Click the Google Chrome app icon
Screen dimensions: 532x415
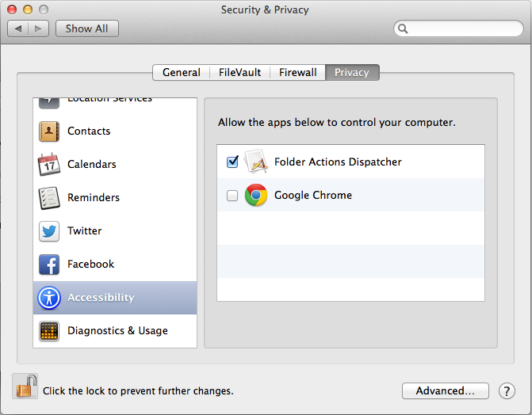[255, 196]
